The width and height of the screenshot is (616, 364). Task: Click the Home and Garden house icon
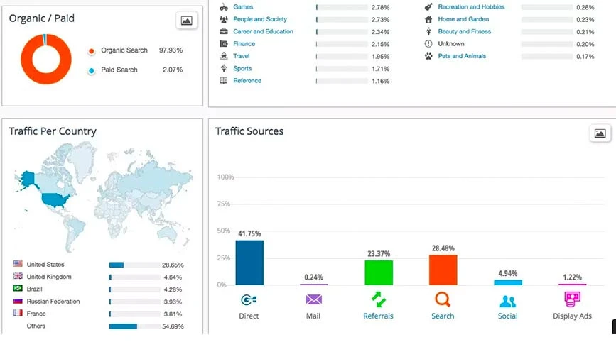point(428,19)
